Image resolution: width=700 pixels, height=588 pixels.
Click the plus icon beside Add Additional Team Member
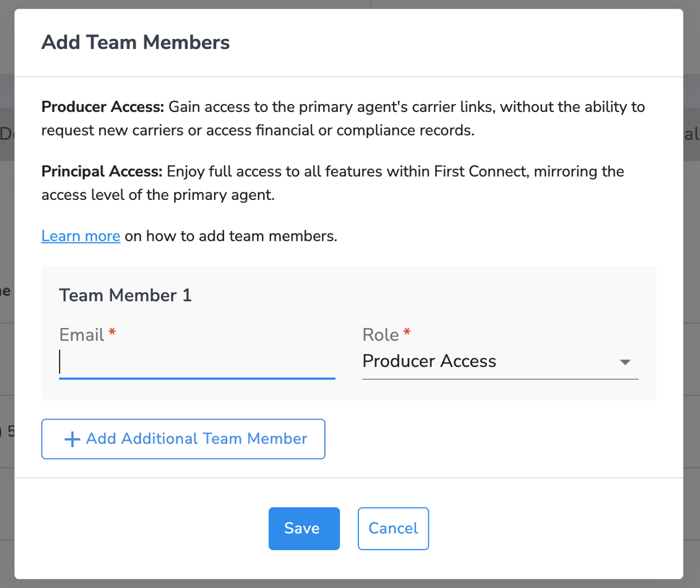tap(71, 439)
